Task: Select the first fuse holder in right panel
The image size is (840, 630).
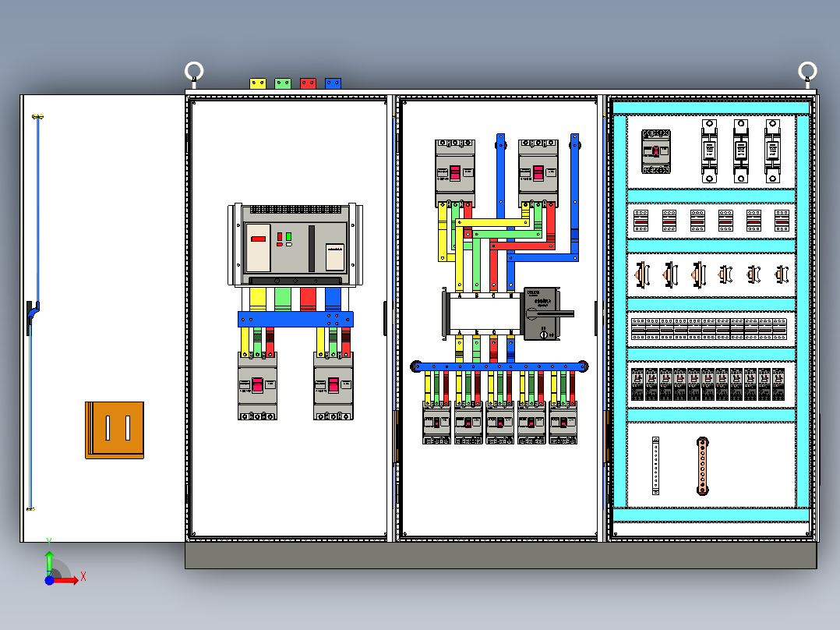Action: [709, 151]
